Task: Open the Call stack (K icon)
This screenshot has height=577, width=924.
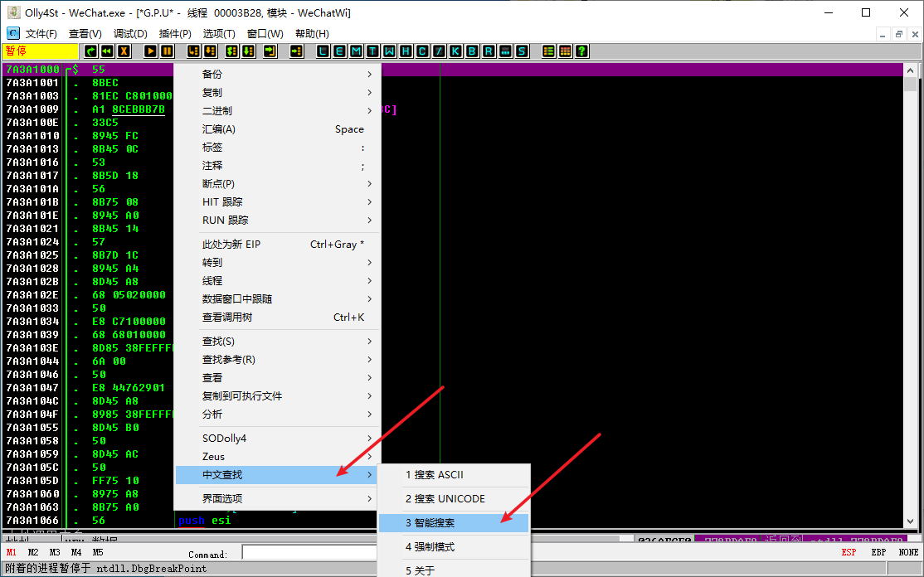Action: (x=455, y=51)
